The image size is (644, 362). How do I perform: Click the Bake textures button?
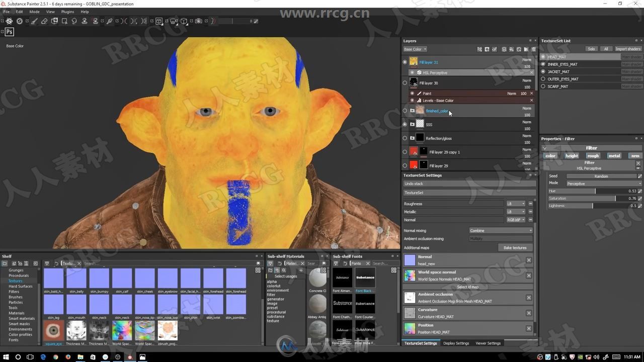(x=515, y=248)
